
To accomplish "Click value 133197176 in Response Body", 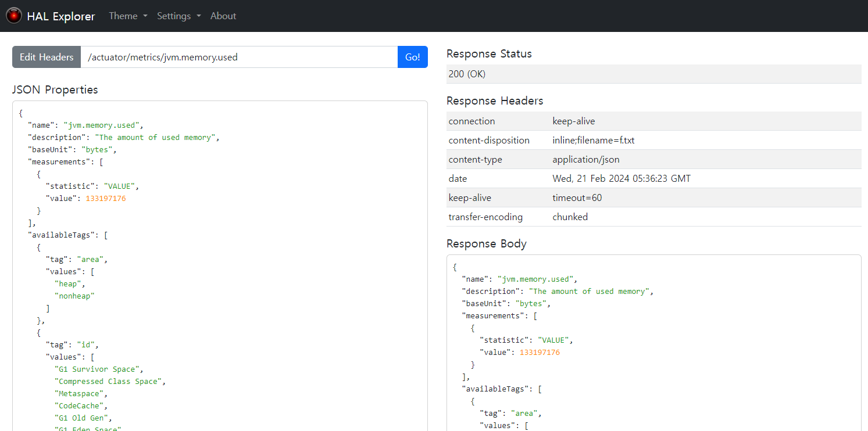I will point(540,352).
